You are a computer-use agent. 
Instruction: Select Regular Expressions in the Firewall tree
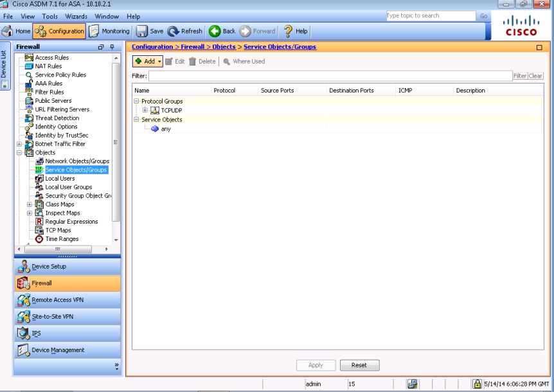coord(71,222)
